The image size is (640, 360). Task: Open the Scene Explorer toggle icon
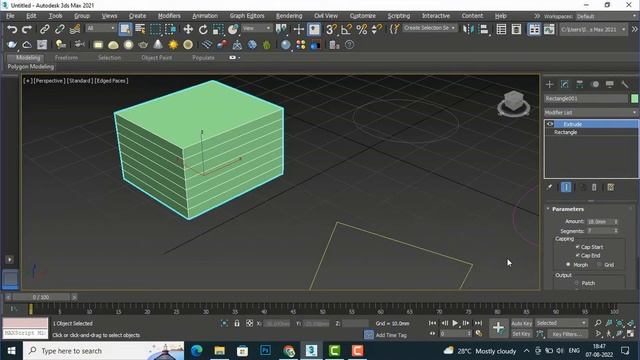click(x=501, y=29)
